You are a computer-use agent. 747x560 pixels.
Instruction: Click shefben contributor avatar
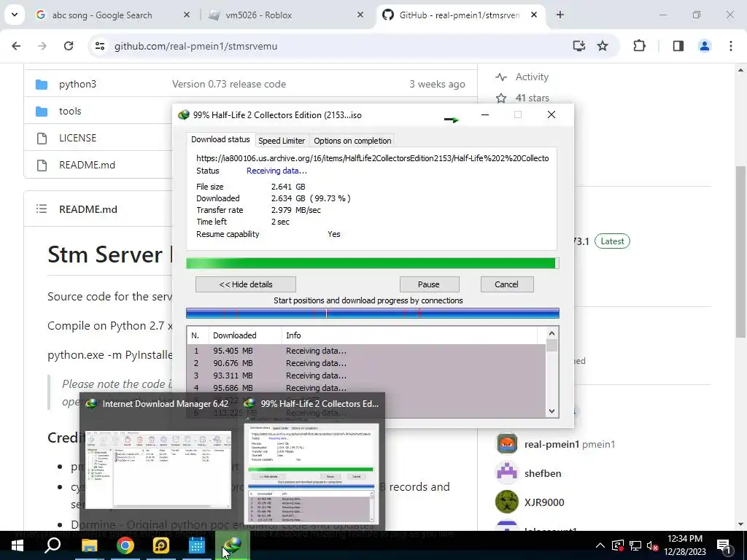(507, 472)
